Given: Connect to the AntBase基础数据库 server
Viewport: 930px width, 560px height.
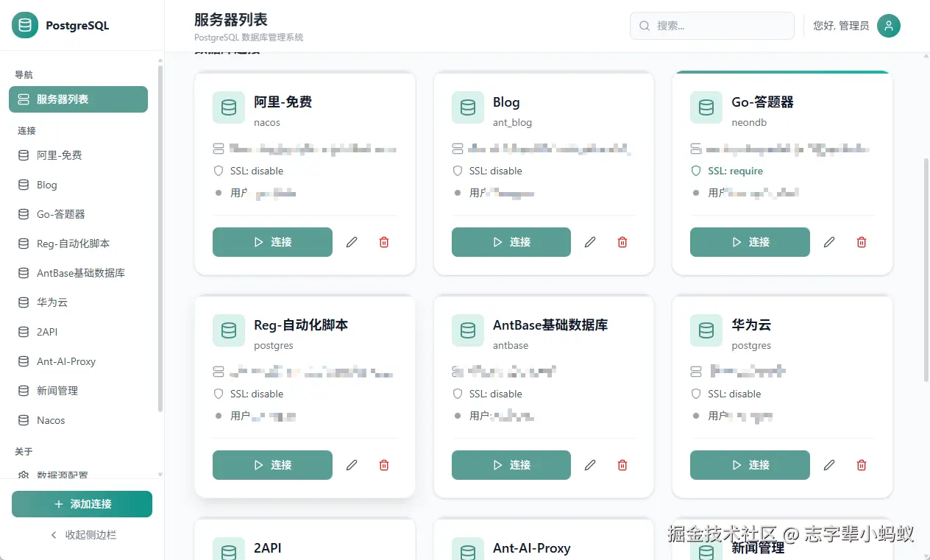Looking at the screenshot, I should (511, 465).
